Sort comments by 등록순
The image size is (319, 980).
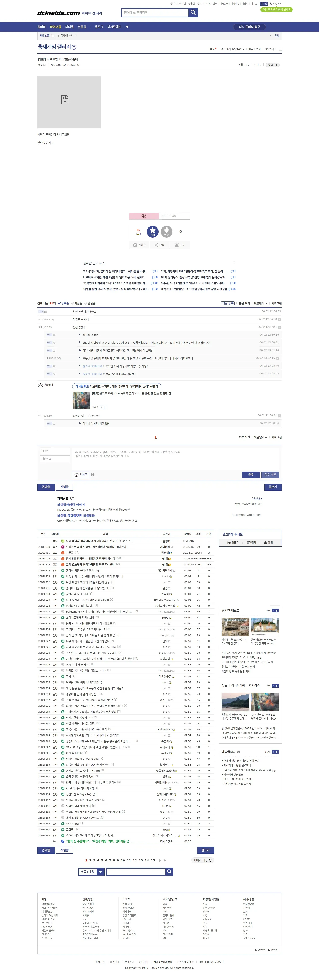64,303
